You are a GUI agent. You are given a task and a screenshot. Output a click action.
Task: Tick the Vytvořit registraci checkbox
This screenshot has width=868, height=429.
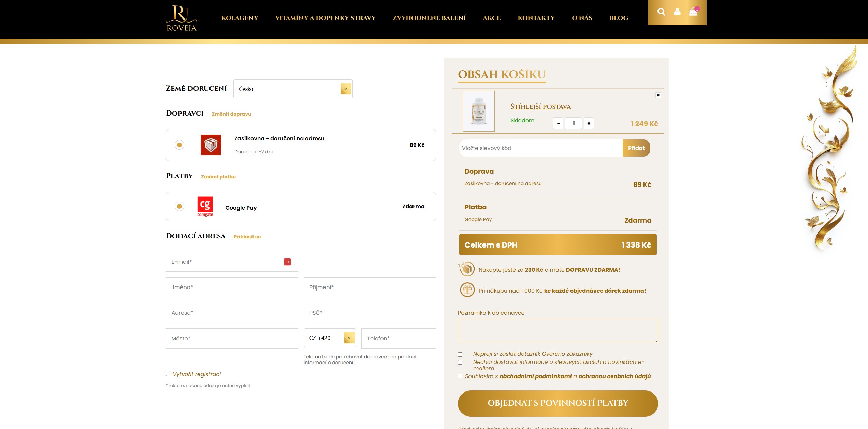coord(168,374)
